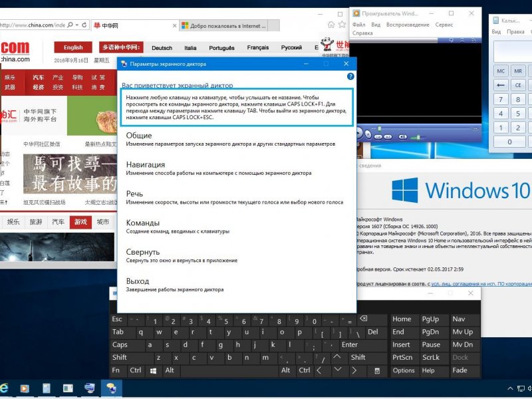Click the previous track button in Media Player

tap(378, 137)
